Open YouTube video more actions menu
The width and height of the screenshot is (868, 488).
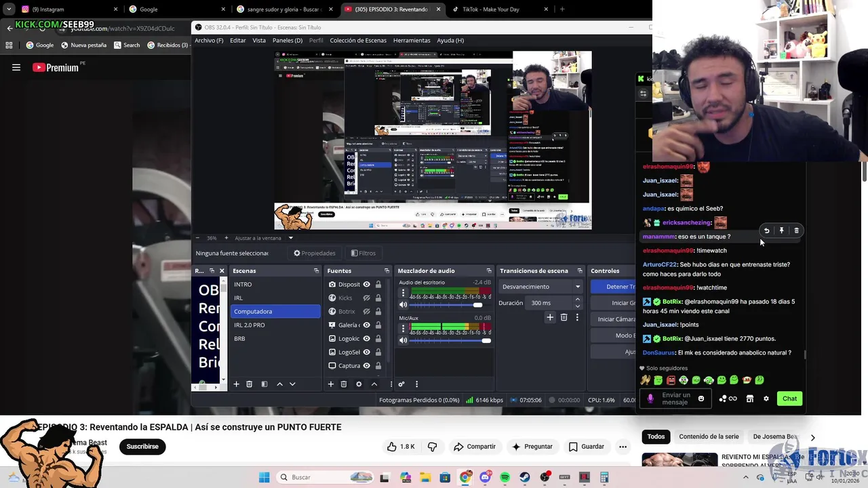(623, 447)
